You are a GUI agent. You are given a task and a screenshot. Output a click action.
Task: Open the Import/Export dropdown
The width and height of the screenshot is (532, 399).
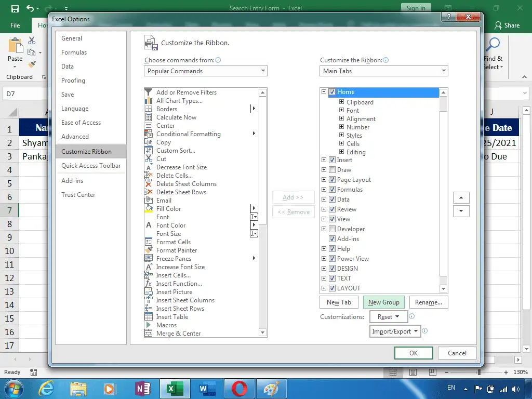click(x=395, y=331)
